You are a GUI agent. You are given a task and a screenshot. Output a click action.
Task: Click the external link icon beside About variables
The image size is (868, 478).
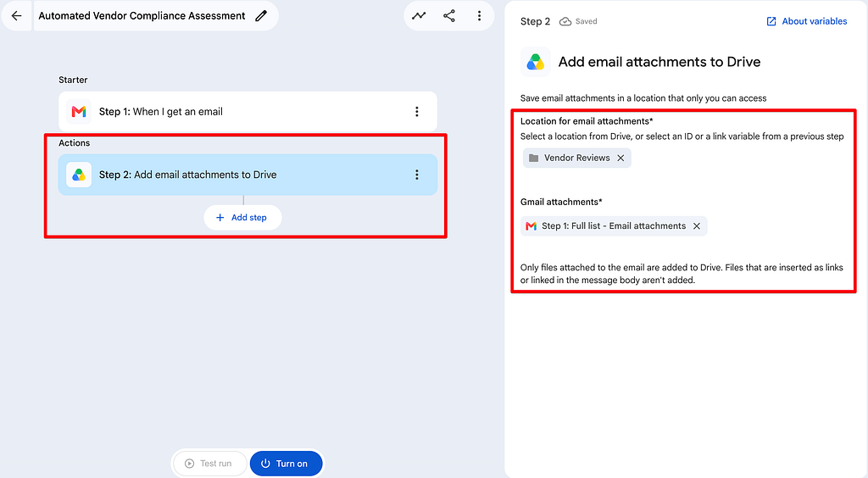pos(771,21)
